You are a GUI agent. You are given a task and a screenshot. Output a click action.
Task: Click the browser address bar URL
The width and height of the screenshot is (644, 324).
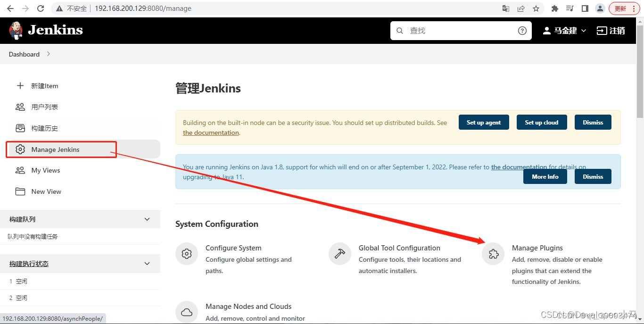143,8
